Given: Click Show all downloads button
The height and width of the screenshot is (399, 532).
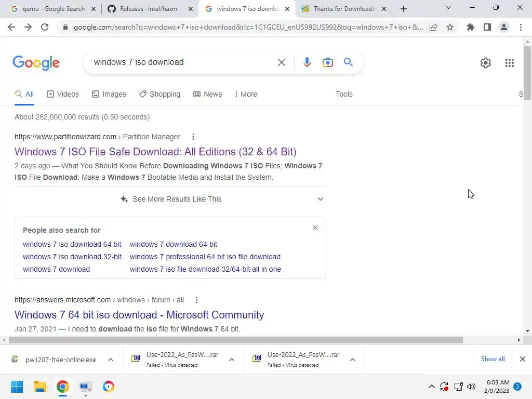Looking at the screenshot, I should coord(493,359).
